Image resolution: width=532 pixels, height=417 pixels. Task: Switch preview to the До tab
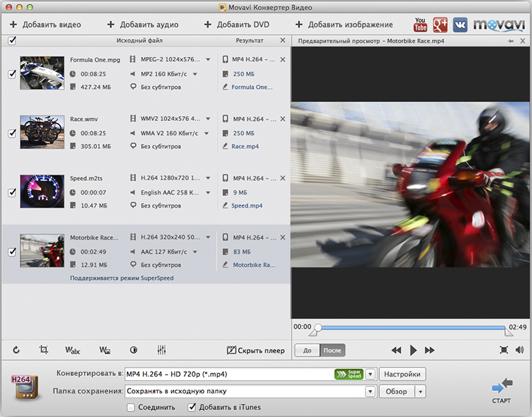(x=307, y=350)
